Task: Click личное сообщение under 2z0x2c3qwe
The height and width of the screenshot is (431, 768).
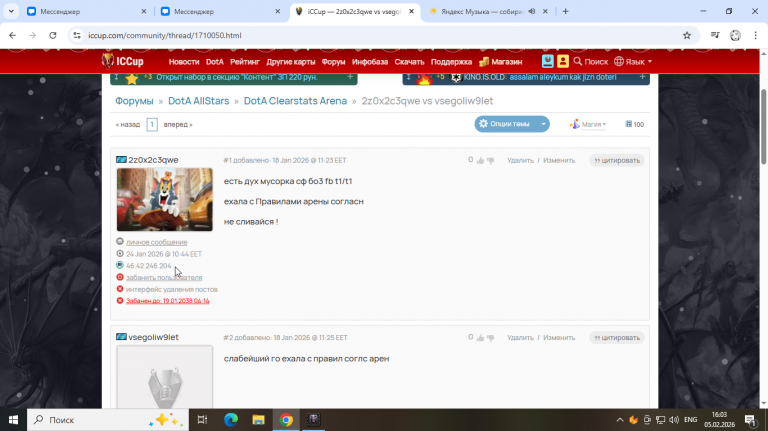Action: 157,242
